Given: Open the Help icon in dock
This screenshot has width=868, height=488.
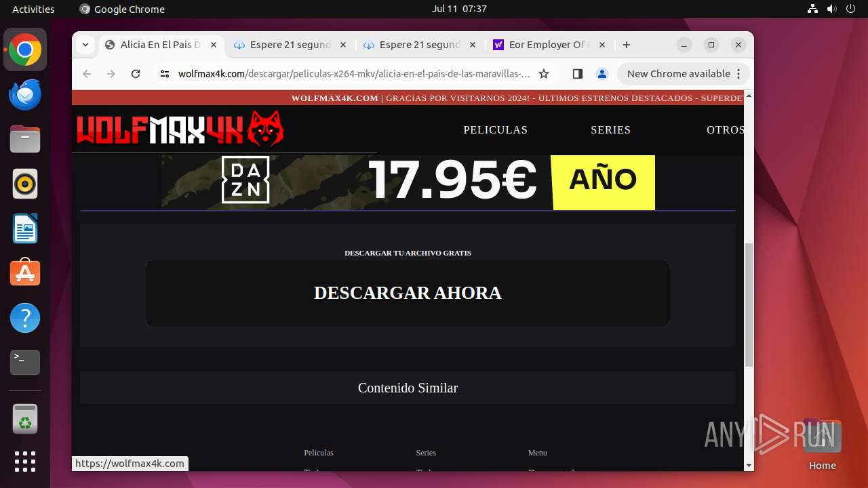Looking at the screenshot, I should [x=25, y=317].
